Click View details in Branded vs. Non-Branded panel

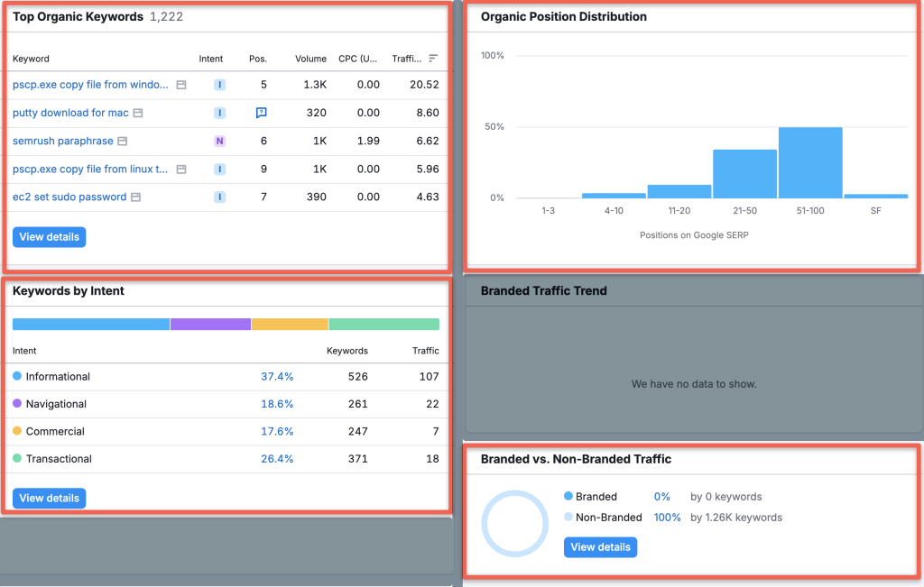tap(600, 546)
